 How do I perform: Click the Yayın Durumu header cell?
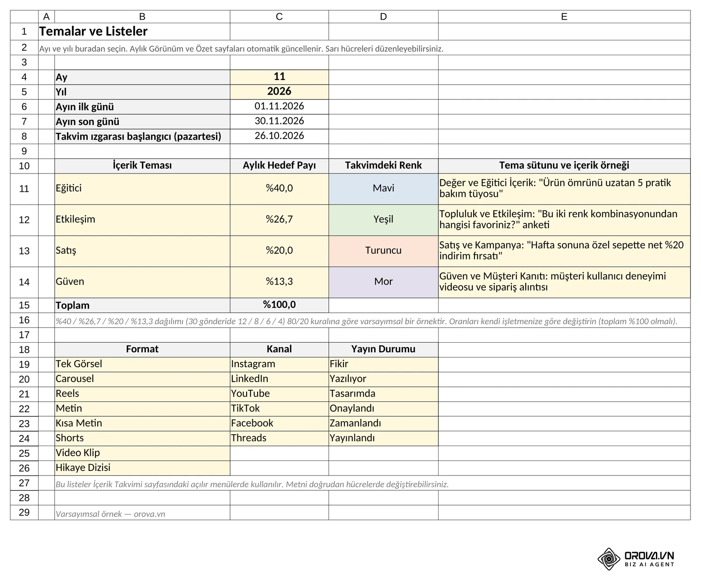click(x=383, y=350)
